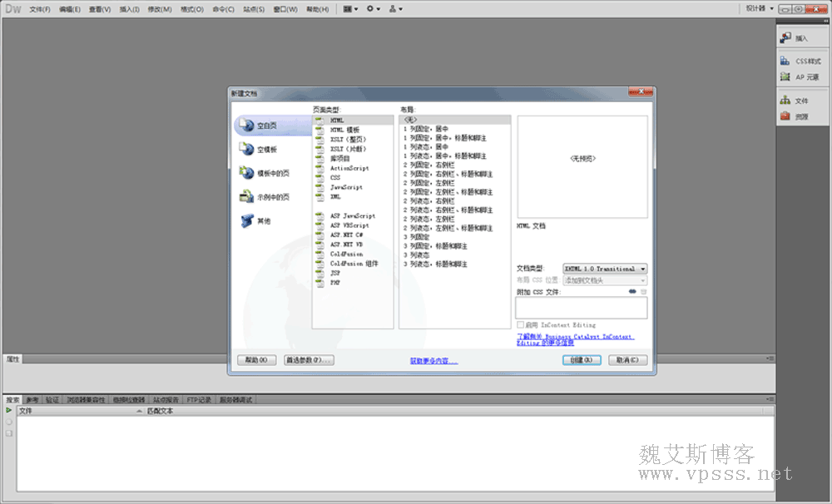Open the 文件(F) menu

(40, 9)
